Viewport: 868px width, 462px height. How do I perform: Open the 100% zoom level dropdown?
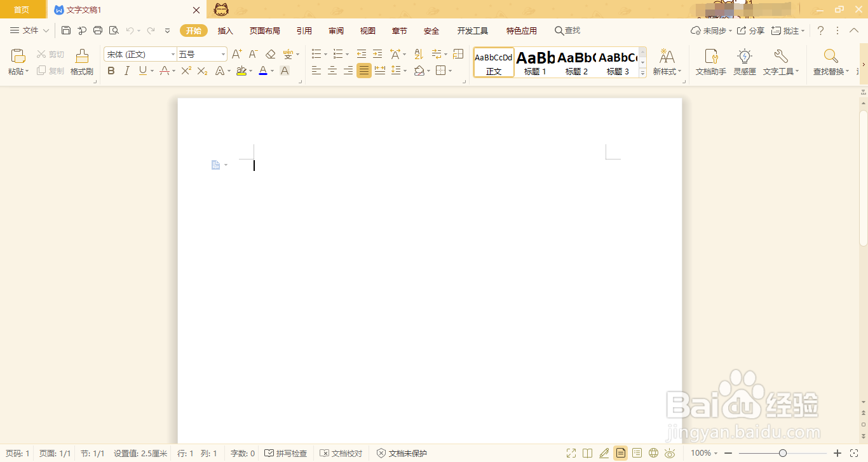[704, 453]
